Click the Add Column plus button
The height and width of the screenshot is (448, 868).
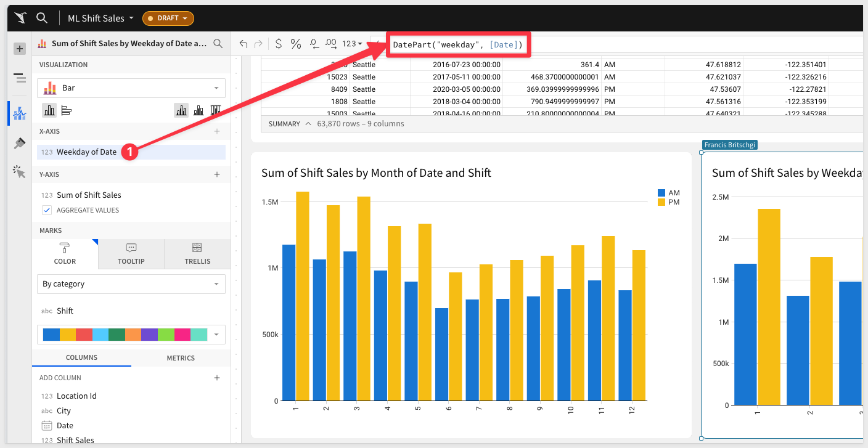click(217, 378)
